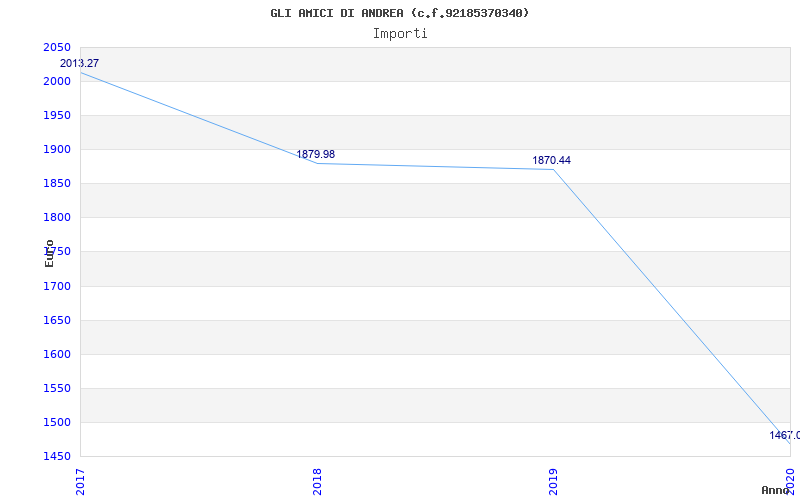Click the 1700 y-axis value
This screenshot has height=500, width=800.
point(57,286)
